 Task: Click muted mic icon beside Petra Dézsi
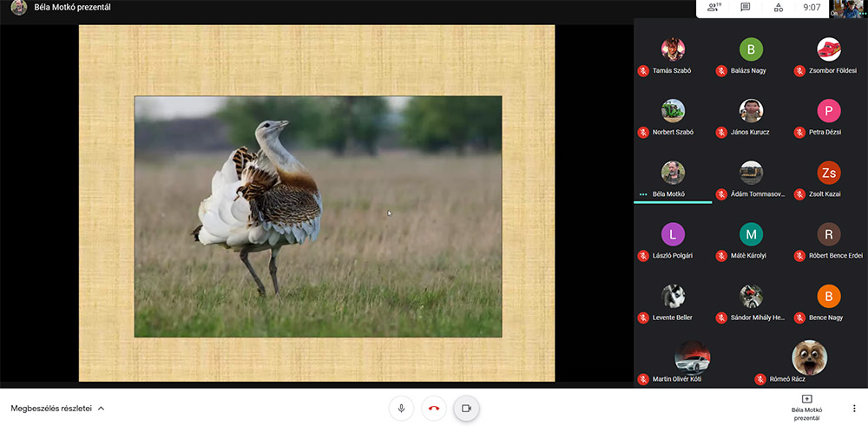click(x=799, y=132)
